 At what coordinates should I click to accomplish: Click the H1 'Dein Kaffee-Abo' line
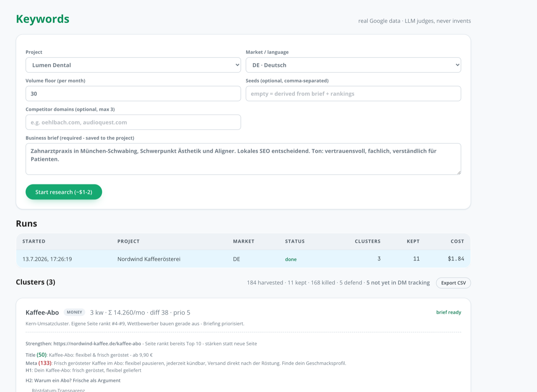click(83, 370)
